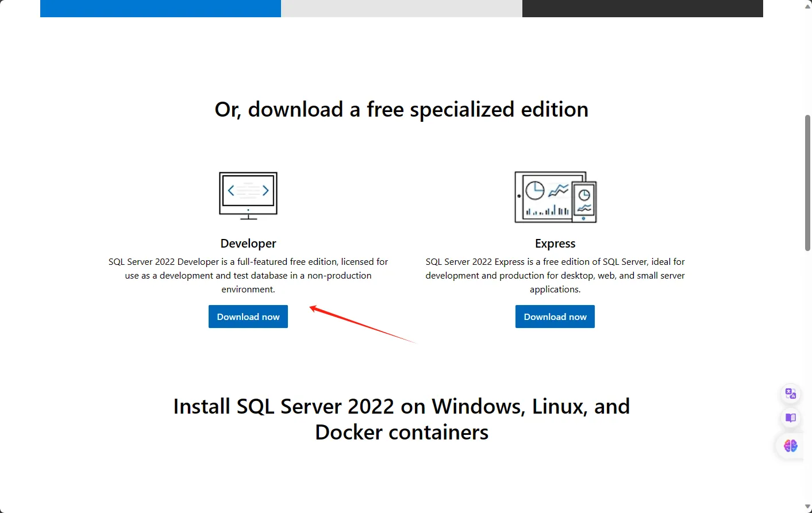Click the 'SQL Server 2022 Developer is' description
The image size is (812, 513).
click(248, 275)
